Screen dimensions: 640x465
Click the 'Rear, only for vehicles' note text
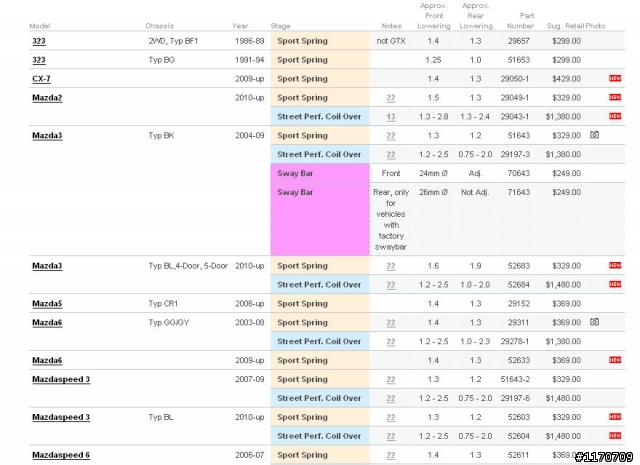point(391,220)
